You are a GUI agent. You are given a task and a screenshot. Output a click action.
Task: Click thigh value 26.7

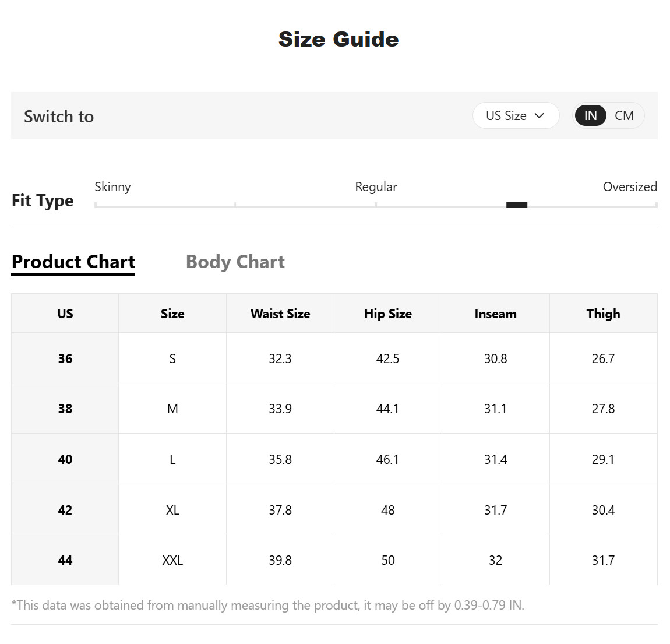point(604,358)
